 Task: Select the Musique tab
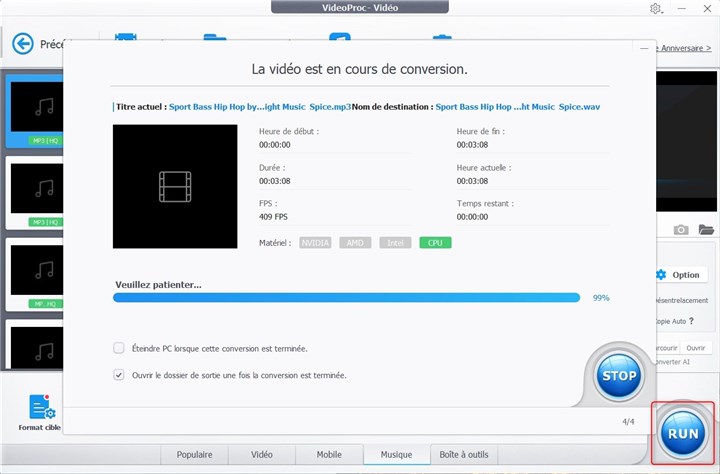tap(396, 455)
